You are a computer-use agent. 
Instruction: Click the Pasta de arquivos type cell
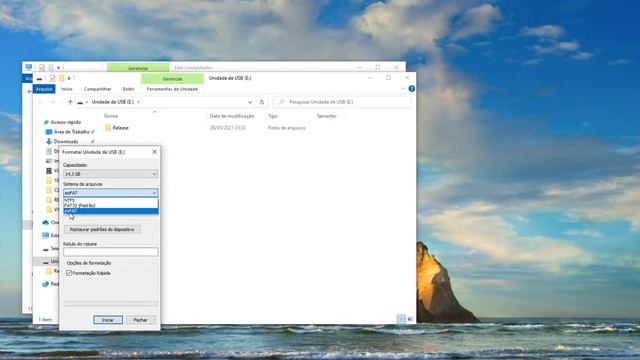click(287, 128)
